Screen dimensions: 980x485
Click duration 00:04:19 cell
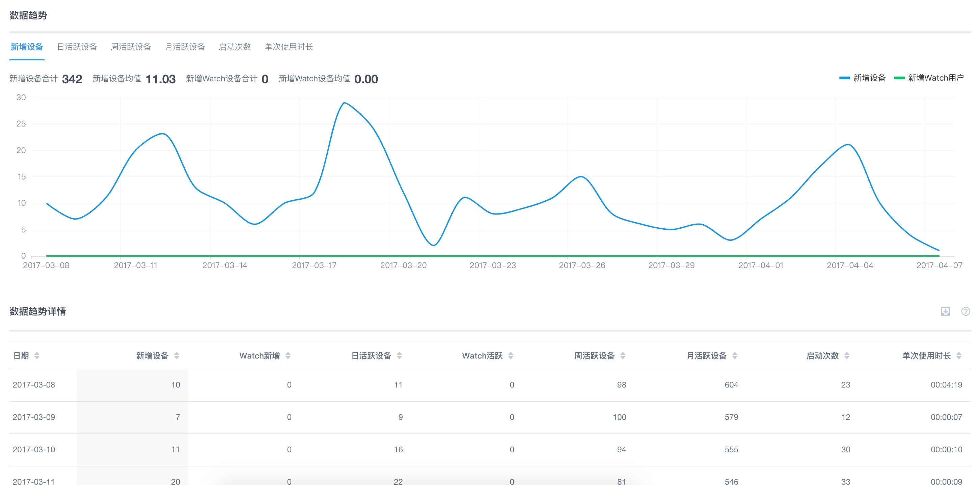point(946,384)
